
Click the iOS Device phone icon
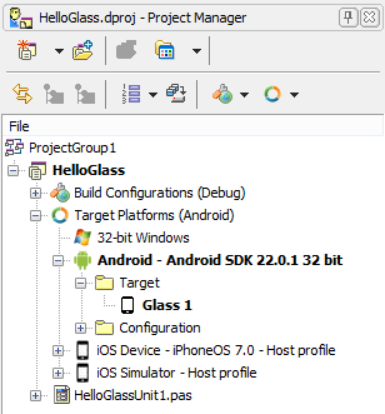(82, 350)
